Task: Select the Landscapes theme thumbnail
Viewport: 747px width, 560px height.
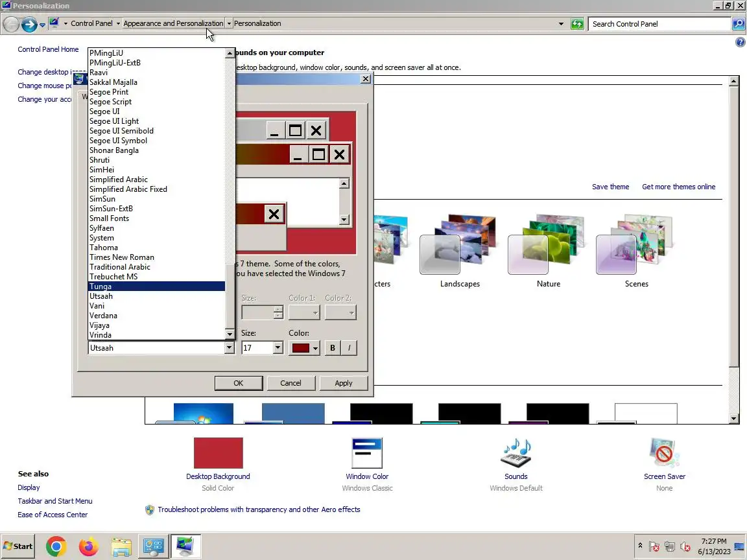Action: click(x=458, y=245)
